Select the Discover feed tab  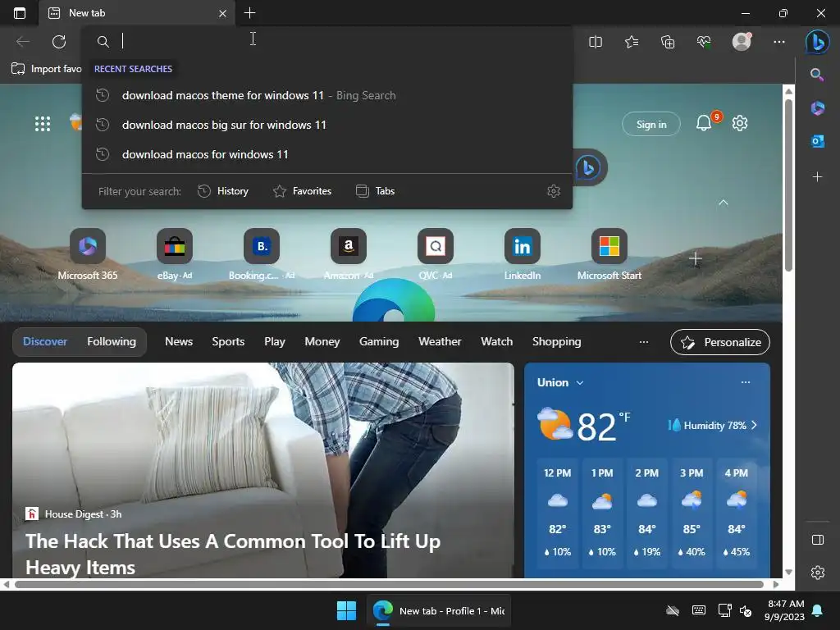(x=45, y=342)
